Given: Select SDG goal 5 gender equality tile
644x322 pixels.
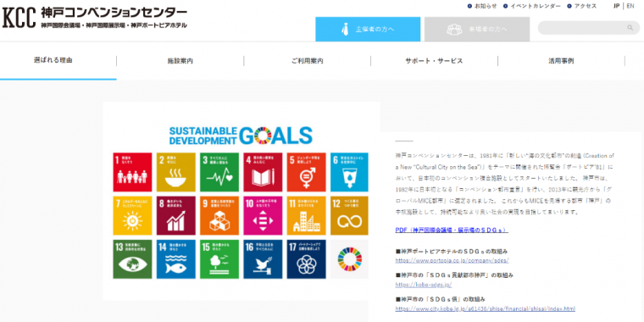Looking at the screenshot, I should [306, 172].
